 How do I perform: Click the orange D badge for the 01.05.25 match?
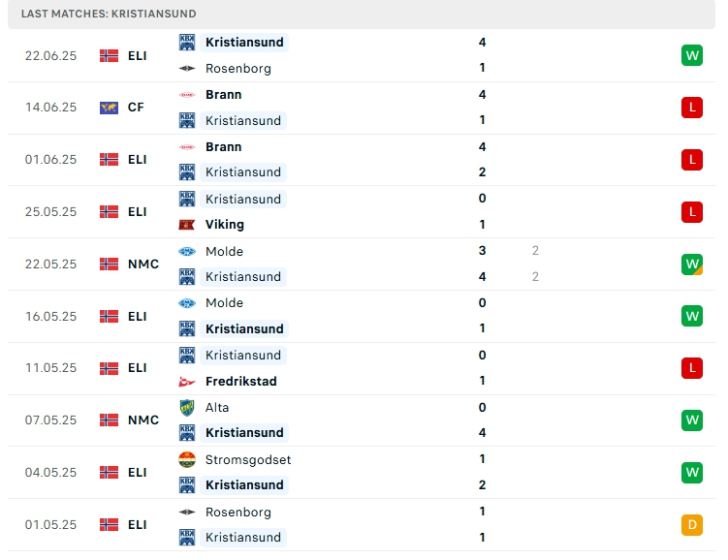pos(691,525)
